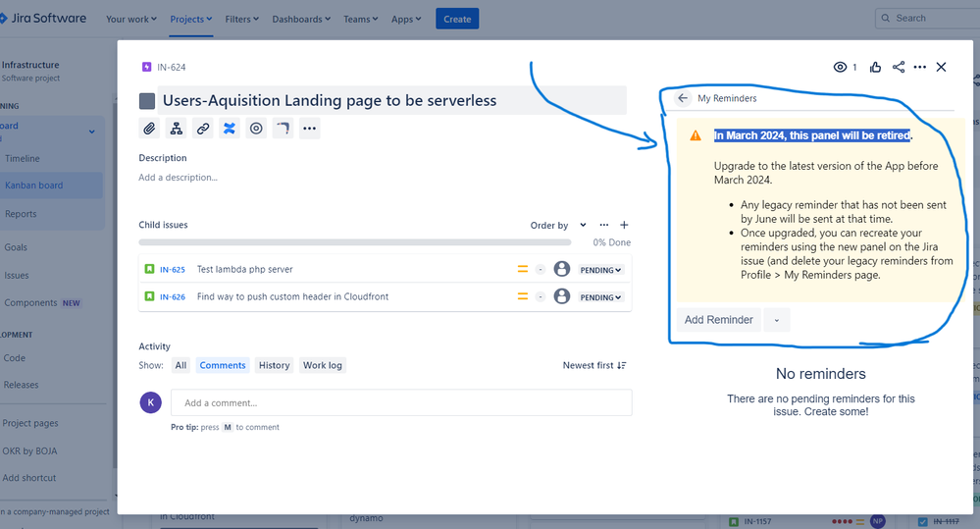Open the Teams menu

click(x=361, y=19)
